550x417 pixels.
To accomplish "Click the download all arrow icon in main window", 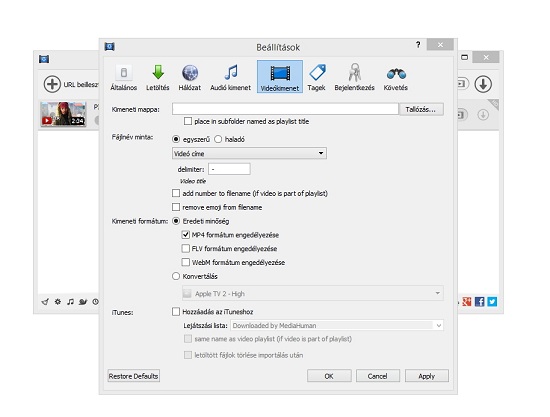I will 483,85.
